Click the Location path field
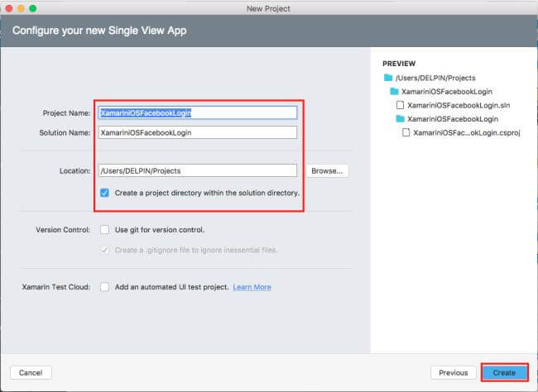Image resolution: width=538 pixels, height=392 pixels. pyautogui.click(x=197, y=170)
